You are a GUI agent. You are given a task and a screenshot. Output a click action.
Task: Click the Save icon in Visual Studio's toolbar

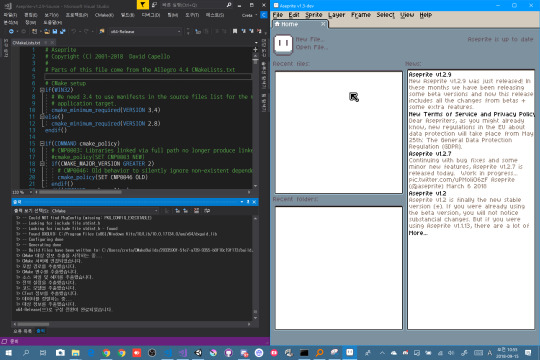[54, 31]
